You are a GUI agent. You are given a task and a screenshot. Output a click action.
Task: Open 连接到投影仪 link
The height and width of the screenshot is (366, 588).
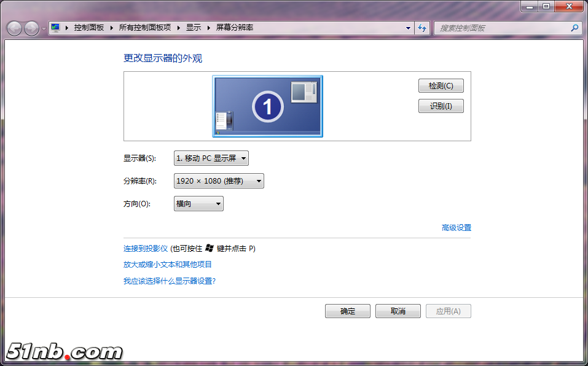click(146, 248)
